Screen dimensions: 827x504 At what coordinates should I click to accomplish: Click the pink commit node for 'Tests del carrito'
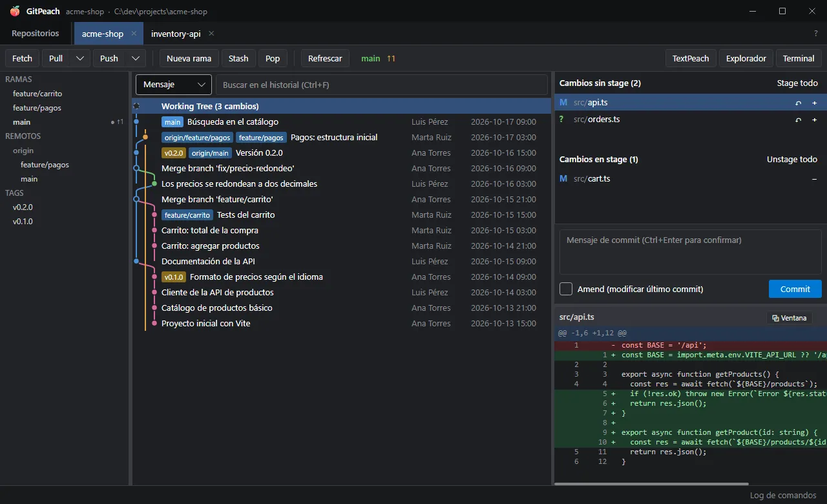(x=154, y=215)
